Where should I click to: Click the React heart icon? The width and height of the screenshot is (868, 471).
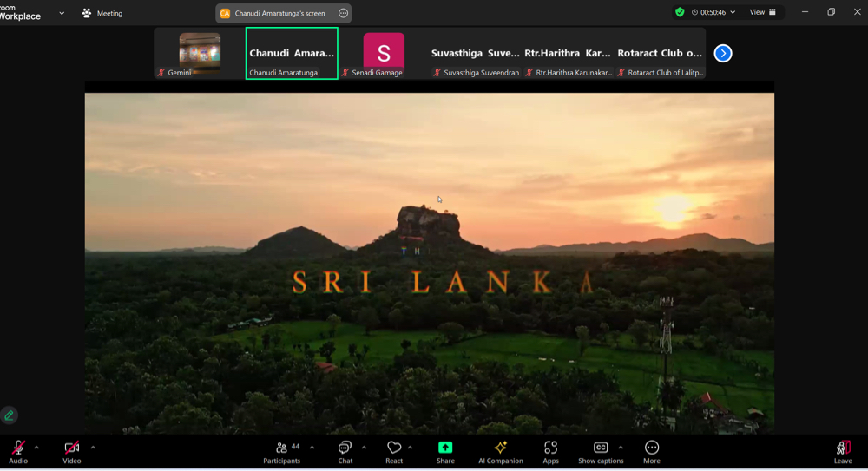pyautogui.click(x=394, y=450)
